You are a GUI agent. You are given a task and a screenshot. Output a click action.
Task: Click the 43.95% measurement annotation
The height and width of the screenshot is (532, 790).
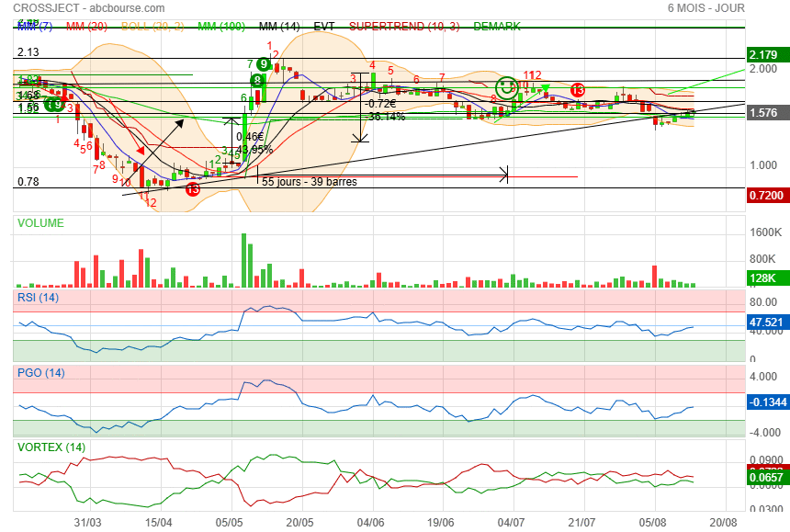254,150
